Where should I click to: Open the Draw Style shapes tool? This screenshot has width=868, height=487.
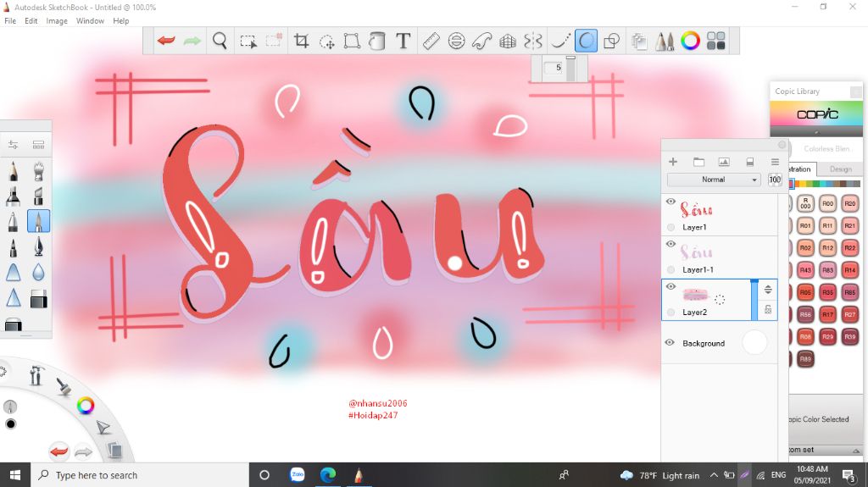[x=612, y=41]
